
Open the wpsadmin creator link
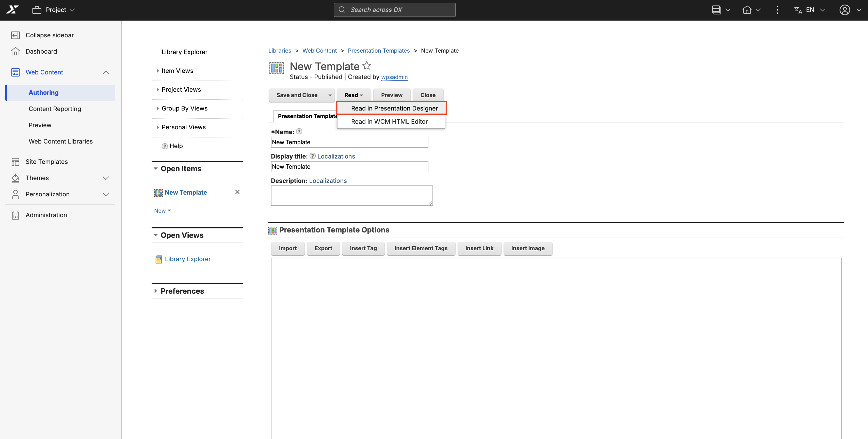coord(394,77)
